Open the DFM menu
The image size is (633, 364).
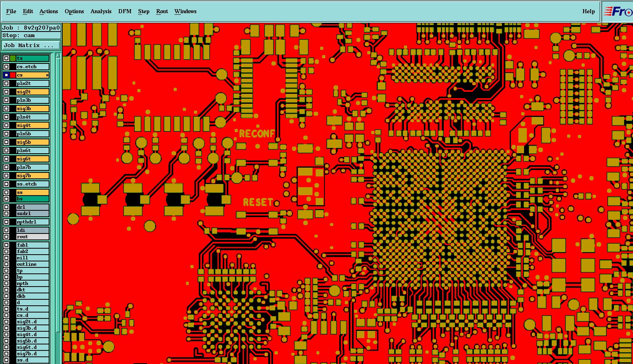125,11
